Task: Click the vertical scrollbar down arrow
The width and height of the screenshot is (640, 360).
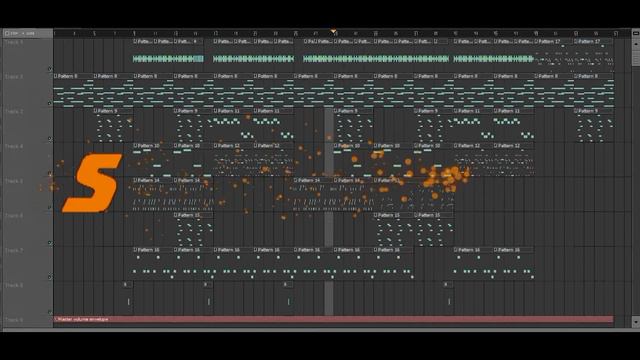Action: pos(636,322)
